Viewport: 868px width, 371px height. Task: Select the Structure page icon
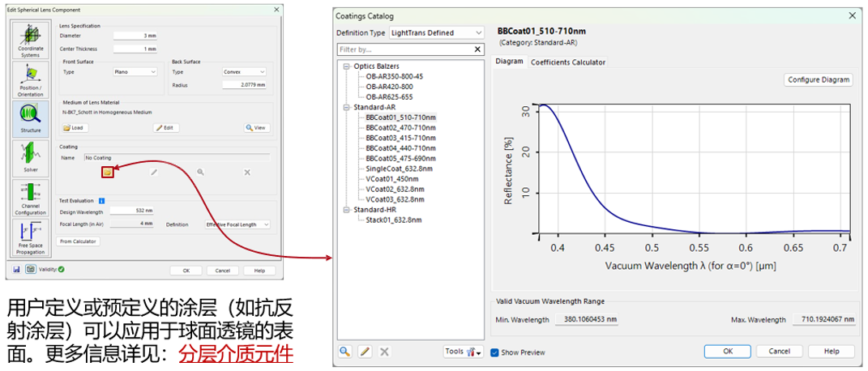31,118
